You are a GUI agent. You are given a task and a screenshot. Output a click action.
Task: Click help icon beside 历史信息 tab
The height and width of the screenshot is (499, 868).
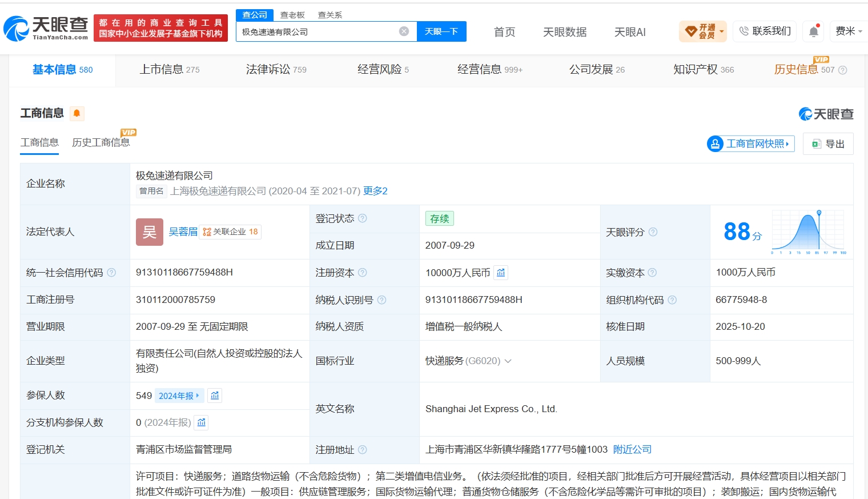pyautogui.click(x=842, y=70)
